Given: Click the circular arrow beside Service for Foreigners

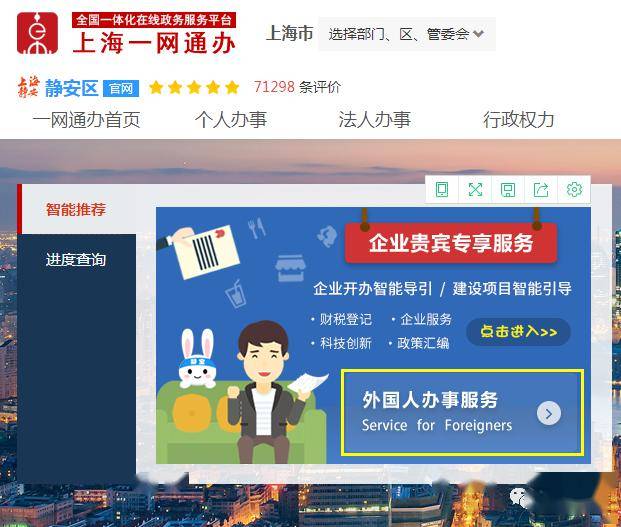Looking at the screenshot, I should pos(549,413).
